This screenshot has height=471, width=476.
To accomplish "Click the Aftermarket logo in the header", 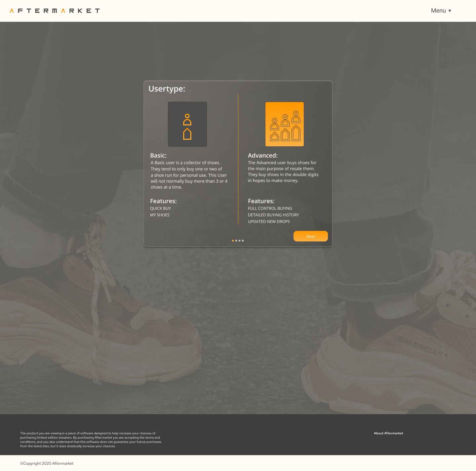I will click(x=55, y=11).
